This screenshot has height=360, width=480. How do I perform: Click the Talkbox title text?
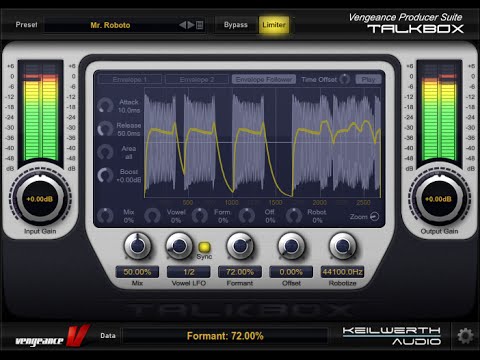[x=415, y=29]
